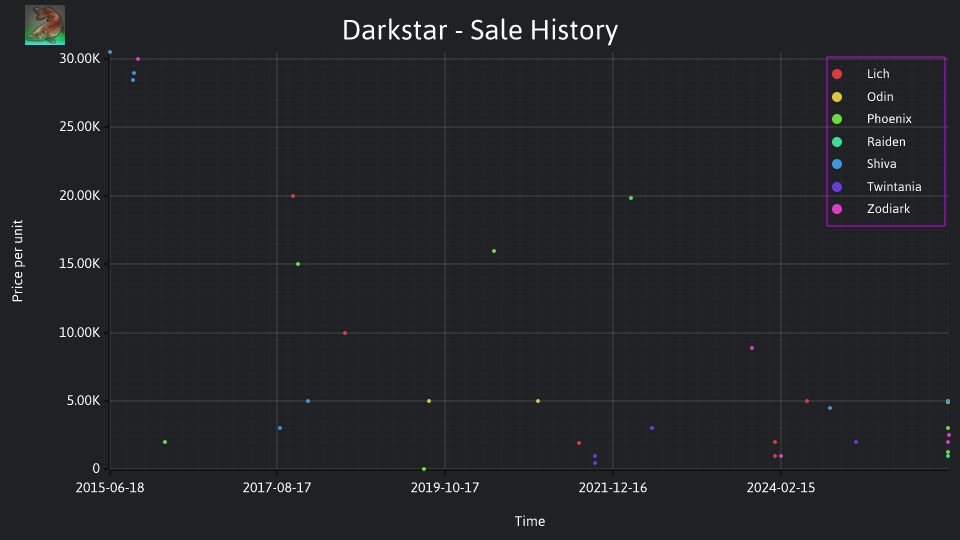Click the green Phoenix point at 15.00K
The height and width of the screenshot is (540, 960).
298,264
